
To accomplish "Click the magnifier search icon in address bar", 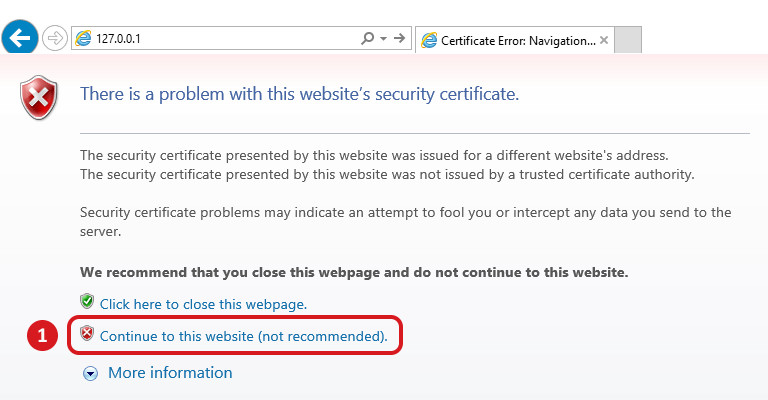I will point(367,38).
